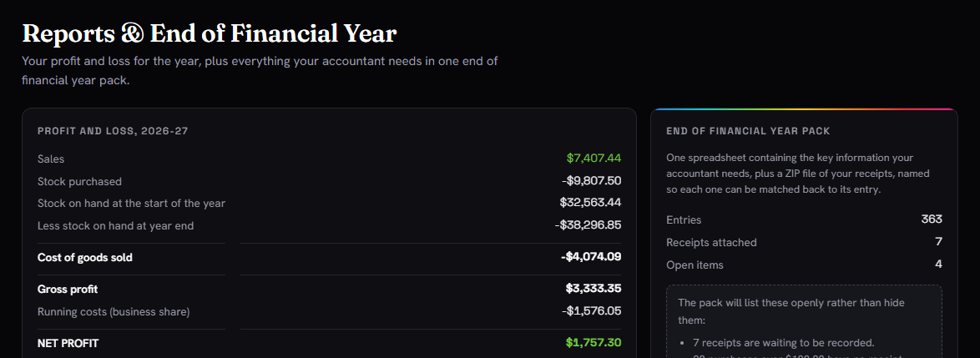980x358 pixels.
Task: Click the 'END OF FINANCIAL YEAR PACK' title
Action: click(748, 131)
